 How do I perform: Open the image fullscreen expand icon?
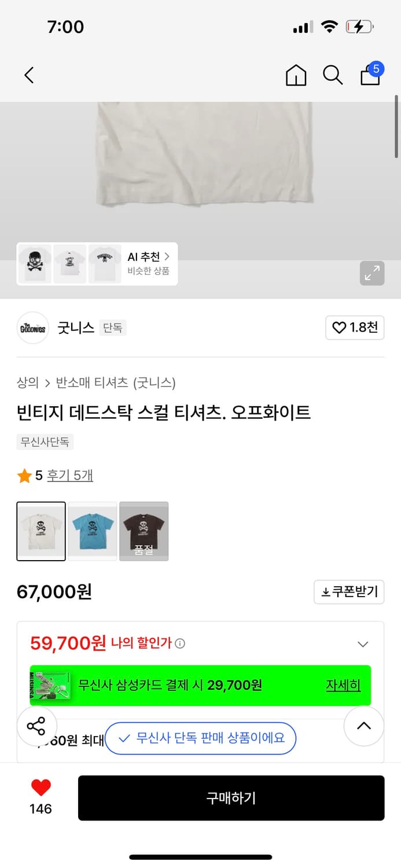click(x=372, y=273)
